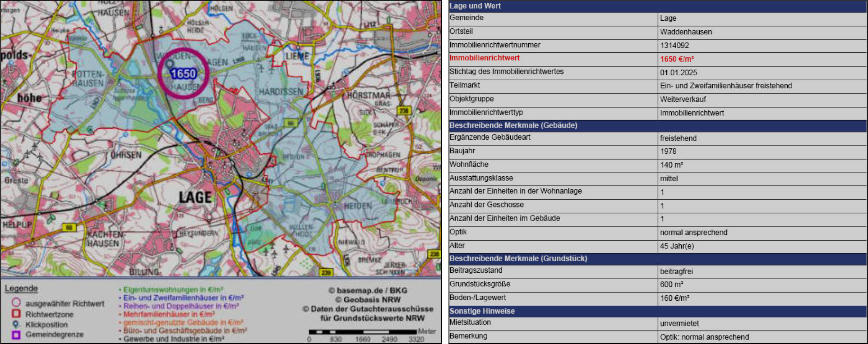Click the blue 1650 value label on map
The image size is (868, 344).
(x=183, y=74)
